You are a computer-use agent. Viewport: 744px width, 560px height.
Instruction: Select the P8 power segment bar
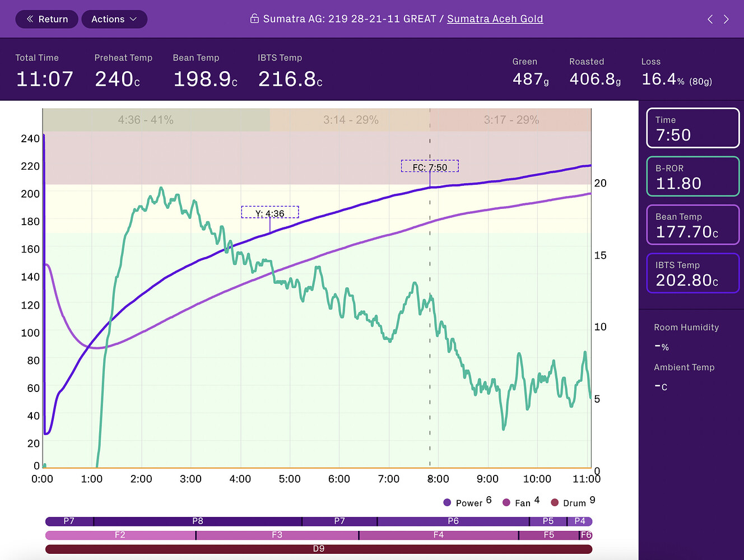pyautogui.click(x=198, y=521)
